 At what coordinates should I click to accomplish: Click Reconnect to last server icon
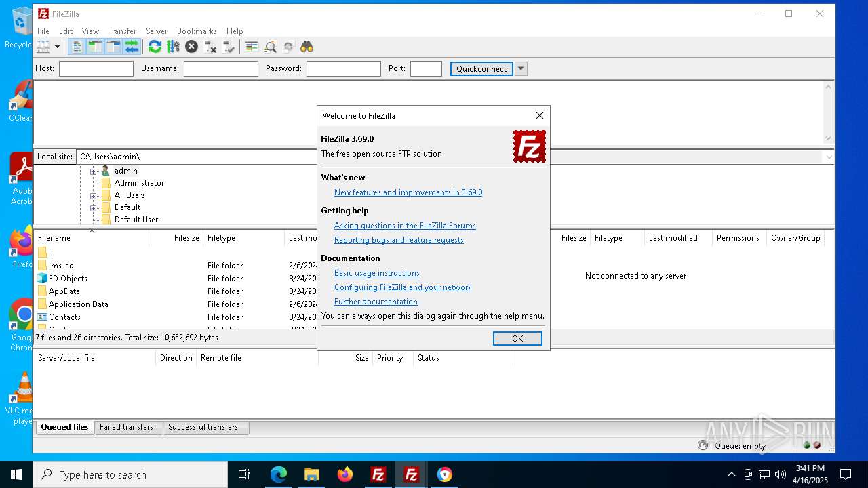click(x=229, y=47)
